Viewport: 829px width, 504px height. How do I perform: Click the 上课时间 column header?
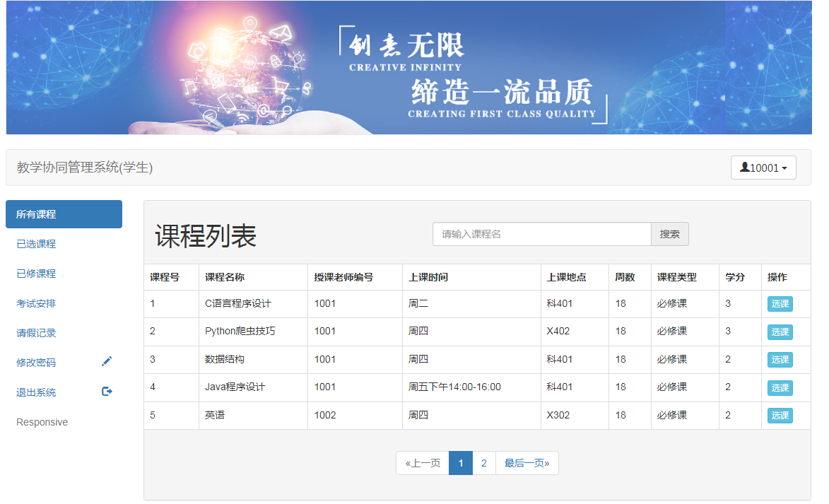pyautogui.click(x=428, y=277)
